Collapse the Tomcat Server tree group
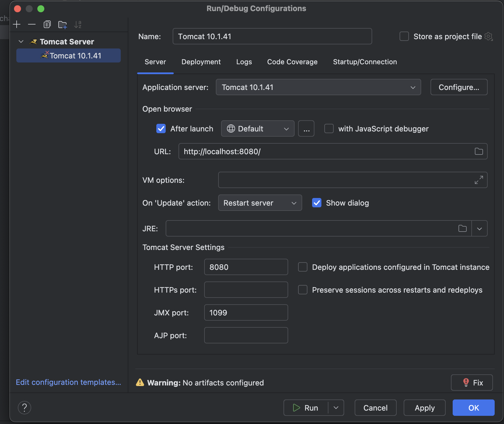The width and height of the screenshot is (504, 424). [x=21, y=42]
